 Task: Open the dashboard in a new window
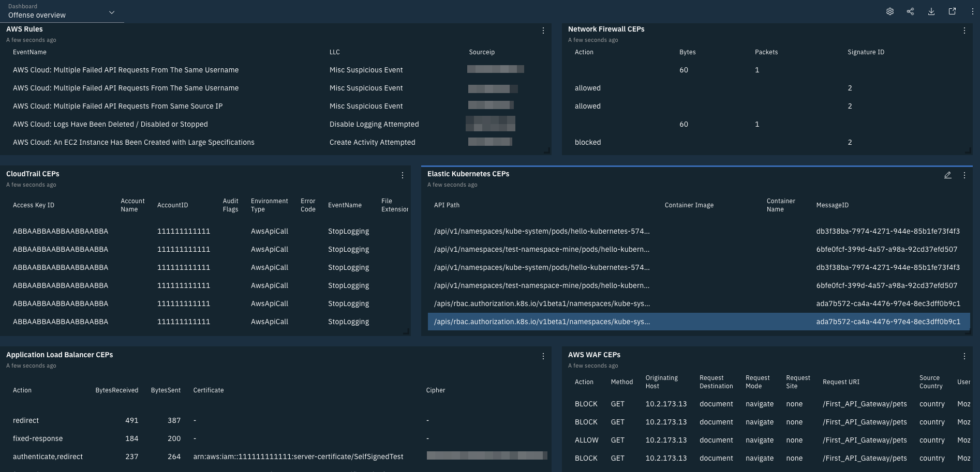click(x=952, y=11)
